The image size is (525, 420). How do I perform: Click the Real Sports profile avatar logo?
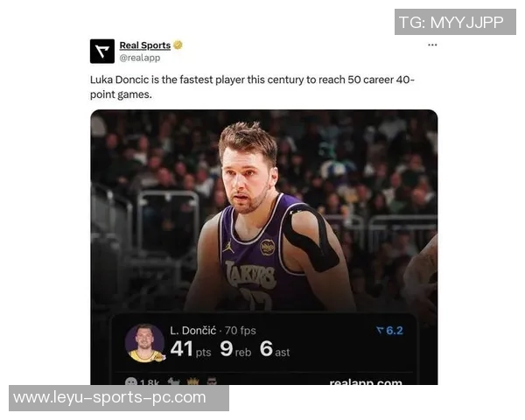tap(102, 52)
